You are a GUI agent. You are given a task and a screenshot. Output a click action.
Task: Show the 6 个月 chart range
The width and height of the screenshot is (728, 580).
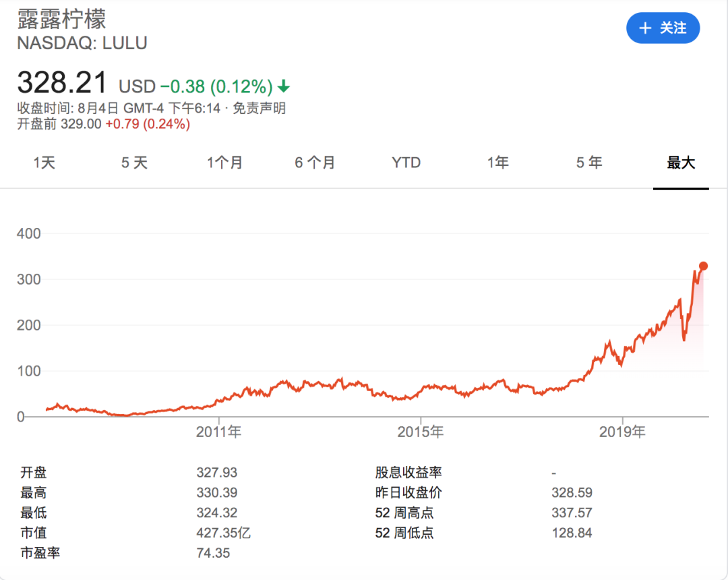pyautogui.click(x=315, y=163)
